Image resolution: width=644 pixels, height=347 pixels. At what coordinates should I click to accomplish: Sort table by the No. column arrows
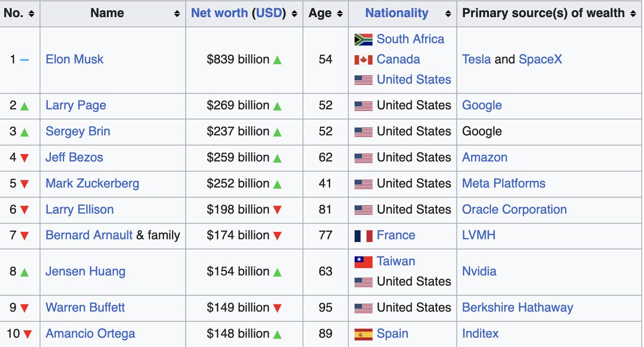pyautogui.click(x=31, y=13)
